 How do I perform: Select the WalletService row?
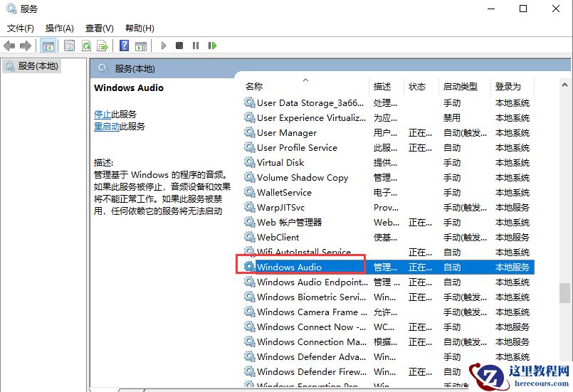pyautogui.click(x=389, y=193)
